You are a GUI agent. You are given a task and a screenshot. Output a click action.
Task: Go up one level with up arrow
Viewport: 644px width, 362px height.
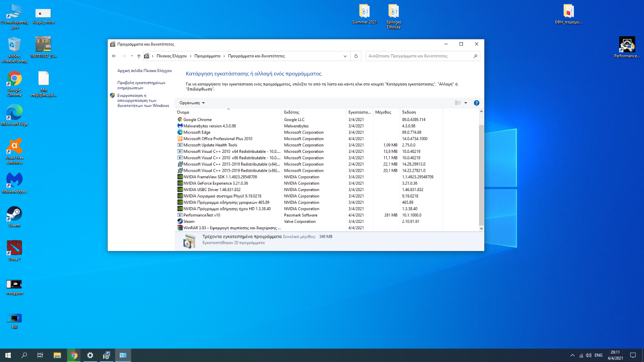139,56
